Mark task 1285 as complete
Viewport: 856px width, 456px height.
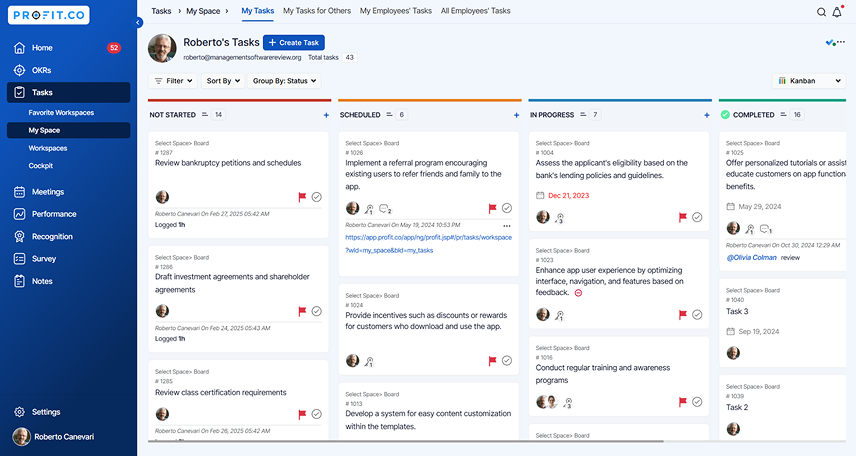pos(317,414)
